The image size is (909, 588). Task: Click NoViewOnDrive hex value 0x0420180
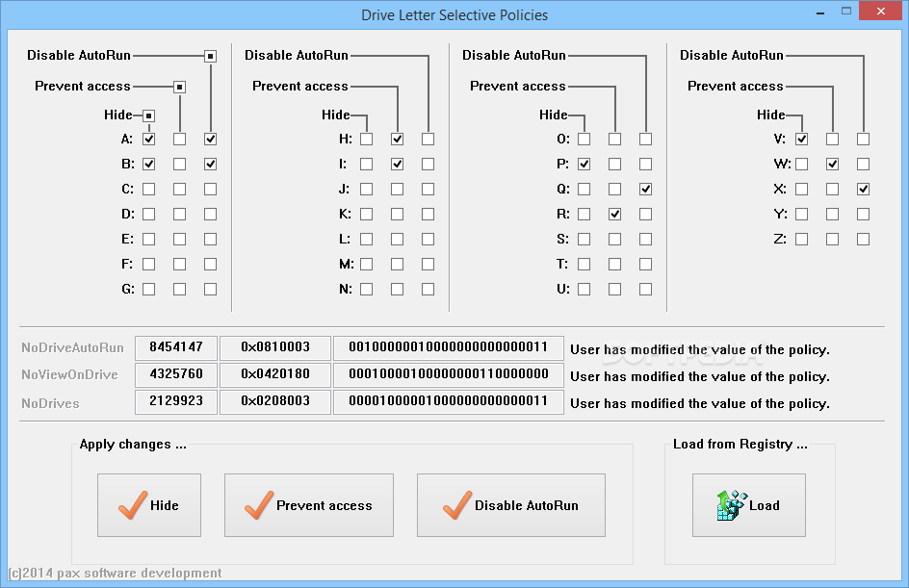point(275,374)
